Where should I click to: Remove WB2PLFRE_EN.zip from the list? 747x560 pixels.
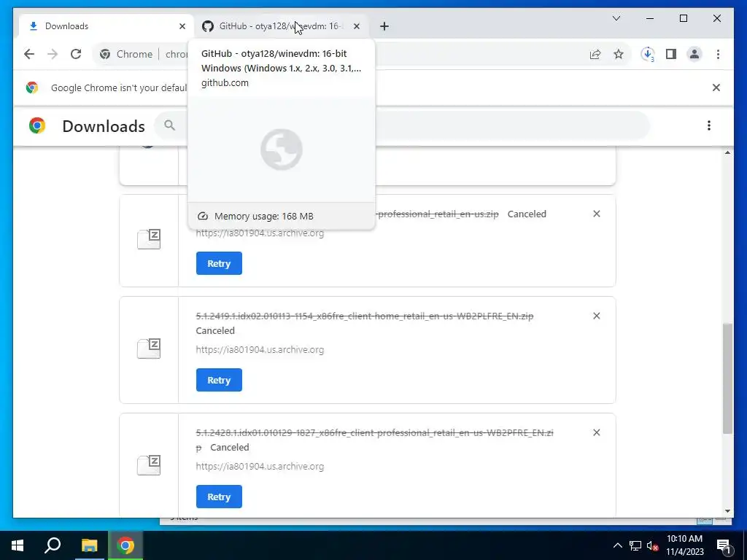tap(597, 316)
